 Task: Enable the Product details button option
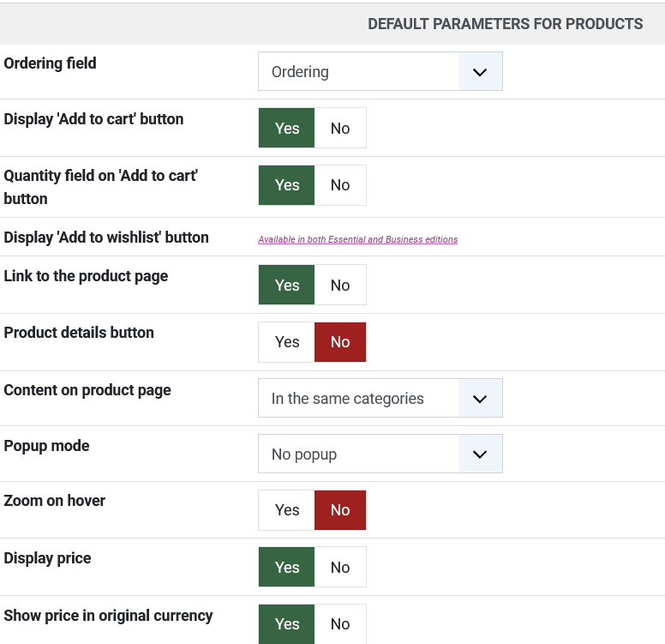(x=287, y=342)
